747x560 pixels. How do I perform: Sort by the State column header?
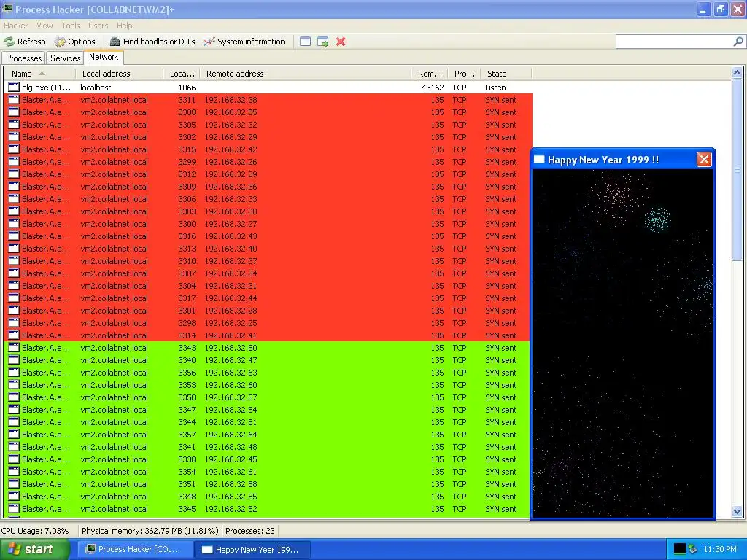pyautogui.click(x=506, y=74)
